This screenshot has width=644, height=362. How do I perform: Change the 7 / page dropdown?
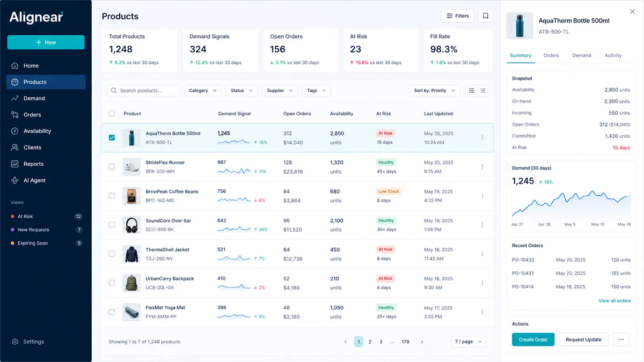(x=469, y=342)
